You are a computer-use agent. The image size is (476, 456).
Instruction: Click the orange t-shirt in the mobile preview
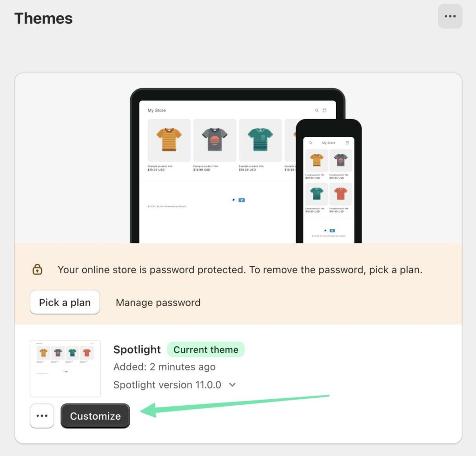[340, 193]
